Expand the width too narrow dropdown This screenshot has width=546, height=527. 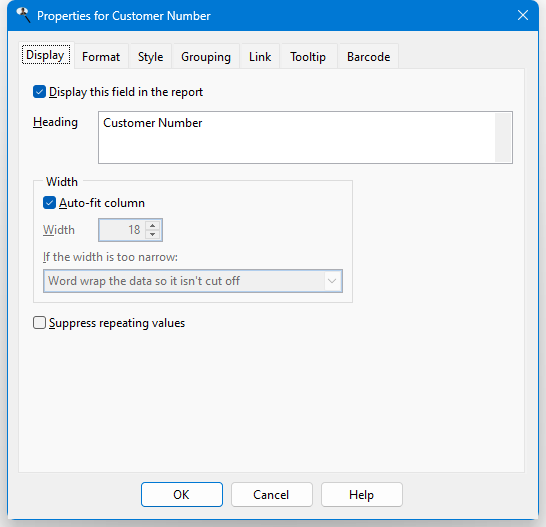coord(193,281)
